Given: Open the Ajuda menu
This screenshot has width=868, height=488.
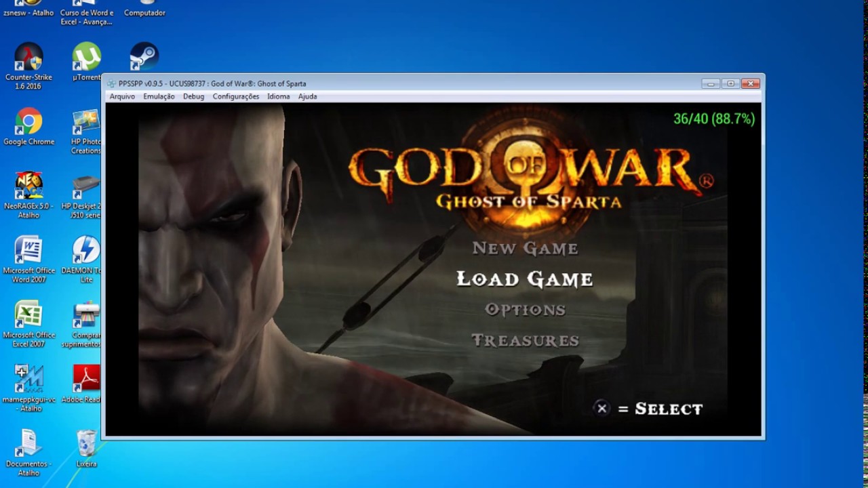Looking at the screenshot, I should coord(307,96).
